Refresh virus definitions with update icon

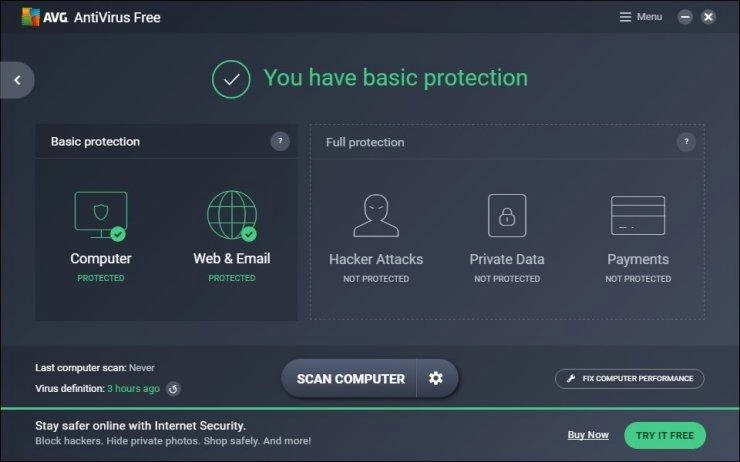pos(174,389)
